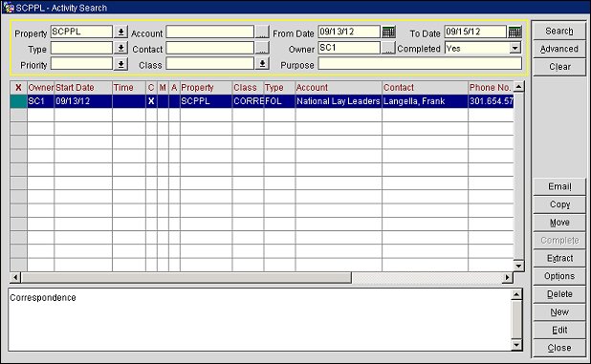The height and width of the screenshot is (364, 591).
Task: Click the Clear button
Action: pos(559,67)
